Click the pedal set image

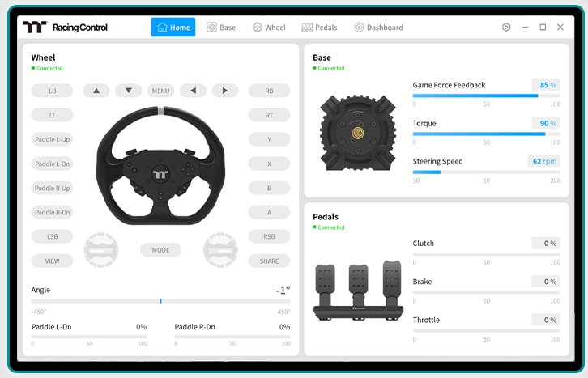(358, 291)
